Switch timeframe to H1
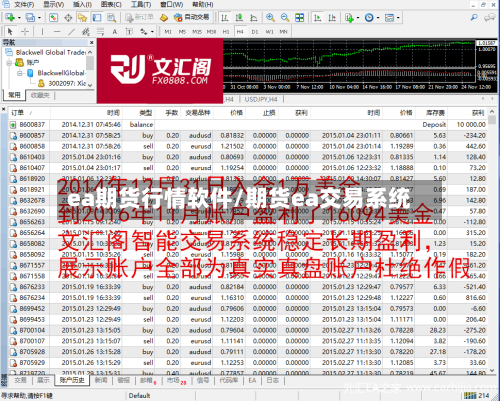This screenshot has width=500, height=401. pyautogui.click(x=226, y=32)
